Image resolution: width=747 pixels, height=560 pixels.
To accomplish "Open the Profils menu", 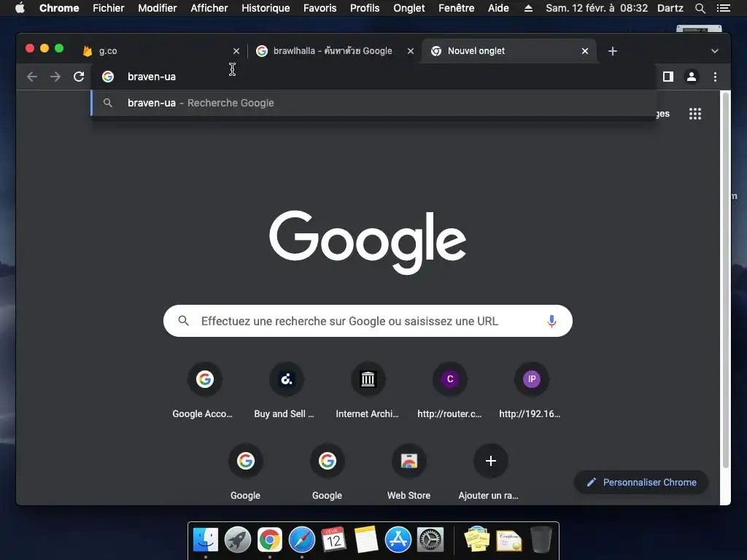I will pyautogui.click(x=365, y=8).
